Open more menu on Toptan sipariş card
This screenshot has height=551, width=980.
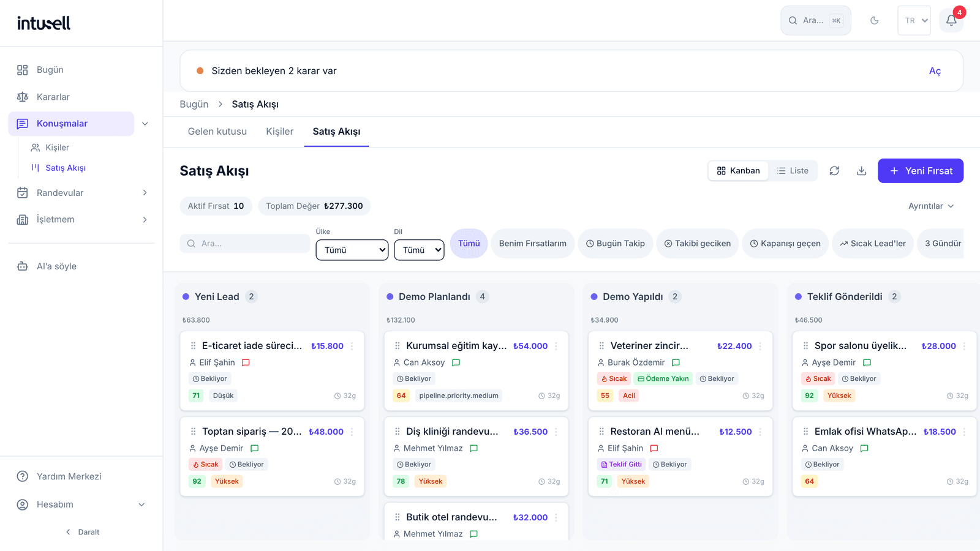[x=352, y=432]
